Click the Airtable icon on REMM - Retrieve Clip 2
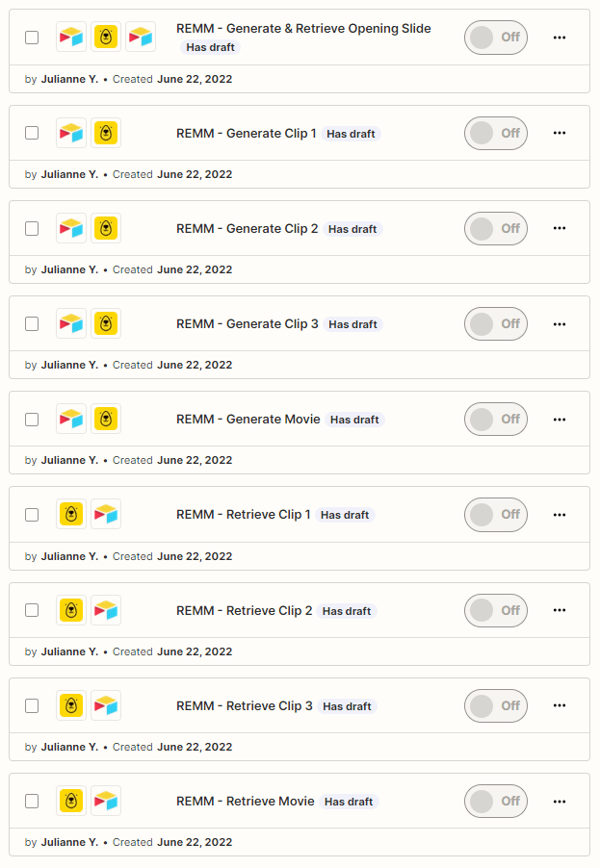This screenshot has width=600, height=868. tap(106, 609)
